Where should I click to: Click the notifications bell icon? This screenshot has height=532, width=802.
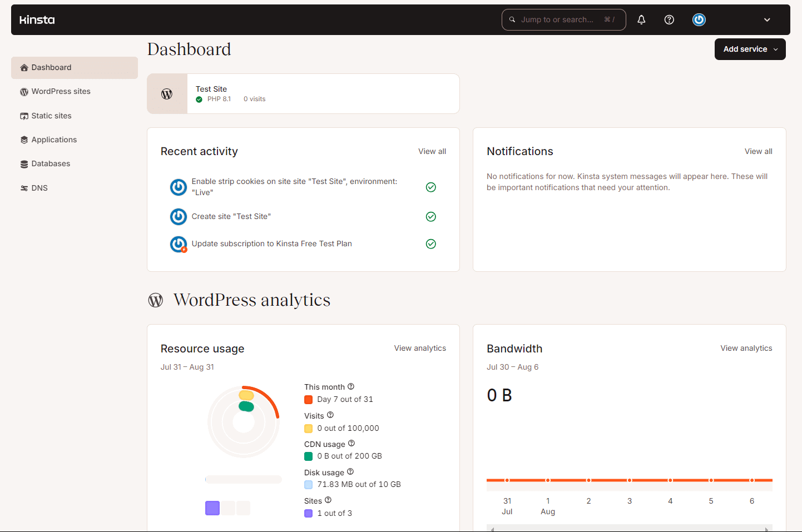(641, 20)
